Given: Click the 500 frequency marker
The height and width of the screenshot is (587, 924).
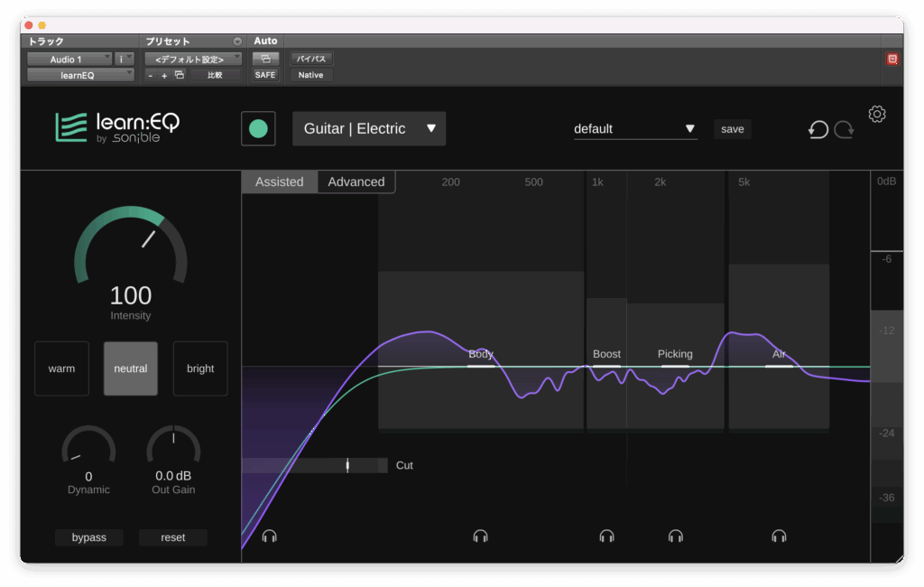Looking at the screenshot, I should tap(534, 182).
